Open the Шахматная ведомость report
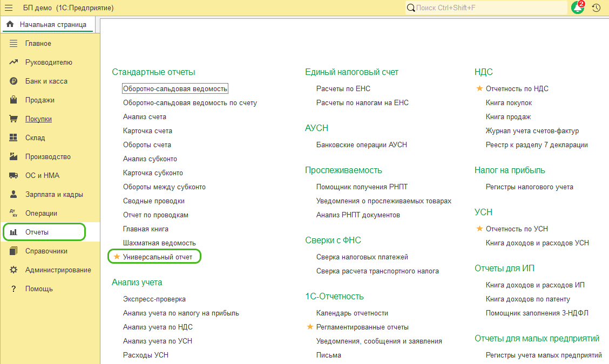This screenshot has width=609, height=364. point(159,243)
